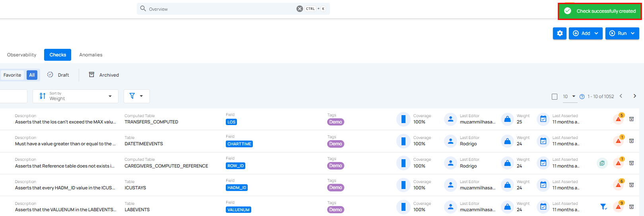Viewport: 644px width, 216px height.
Task: Open check 'Asserts that the los can't exceed'
Action: [x=66, y=122]
